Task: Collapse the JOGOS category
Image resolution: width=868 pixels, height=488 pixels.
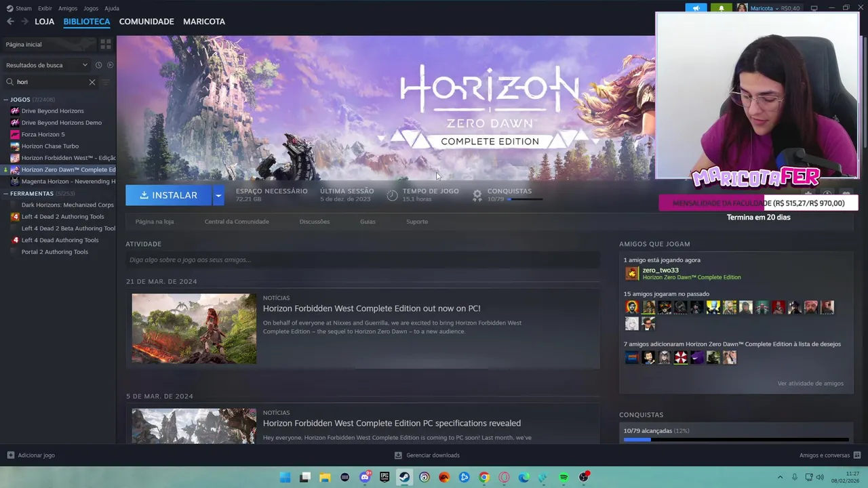Action: click(6, 100)
